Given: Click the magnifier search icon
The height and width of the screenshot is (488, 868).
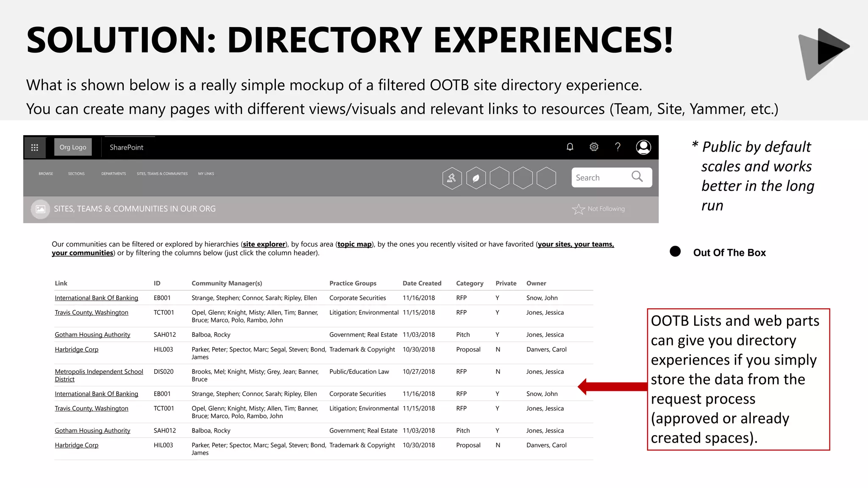Looking at the screenshot, I should coord(637,176).
